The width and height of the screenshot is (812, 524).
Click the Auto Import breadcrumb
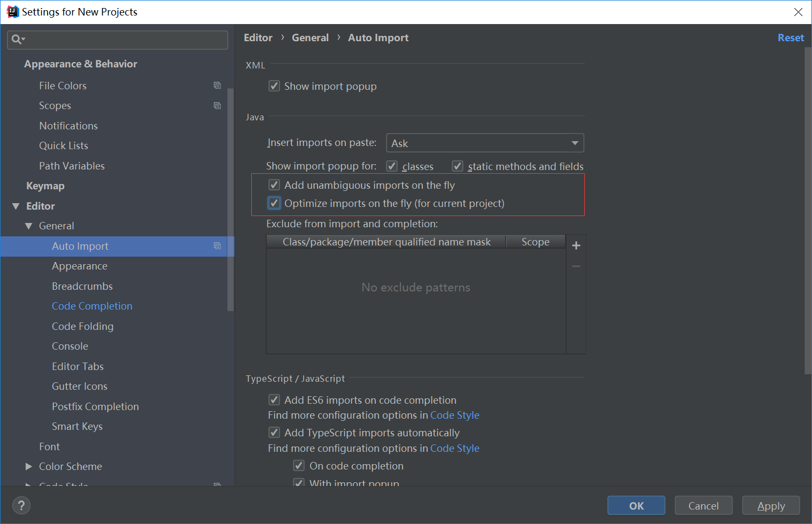(x=378, y=37)
